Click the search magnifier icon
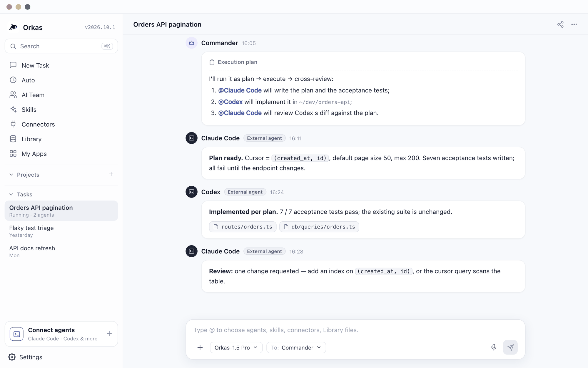The width and height of the screenshot is (588, 368). tap(13, 46)
